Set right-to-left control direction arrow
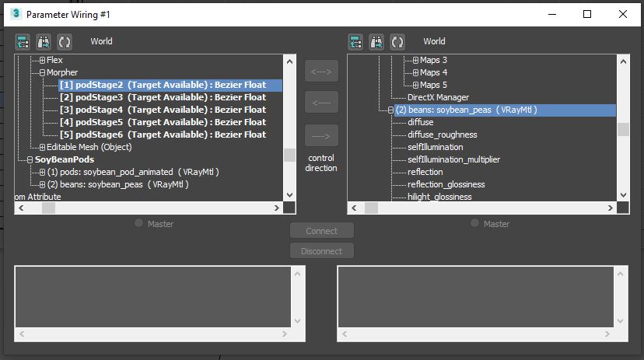Viewport: 644px width, 360px height. (x=321, y=102)
